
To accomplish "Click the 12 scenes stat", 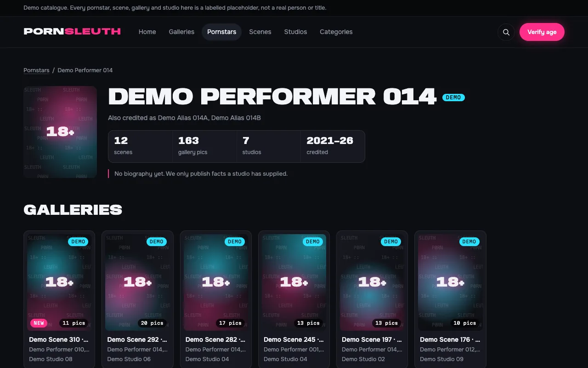I will pyautogui.click(x=141, y=146).
